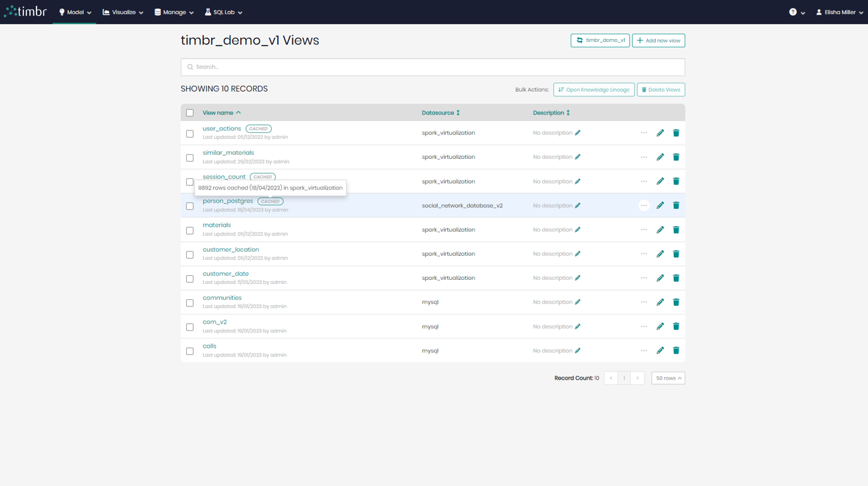The width and height of the screenshot is (868, 486).
Task: Check the checkbox for the session_count row
Action: coord(189,182)
